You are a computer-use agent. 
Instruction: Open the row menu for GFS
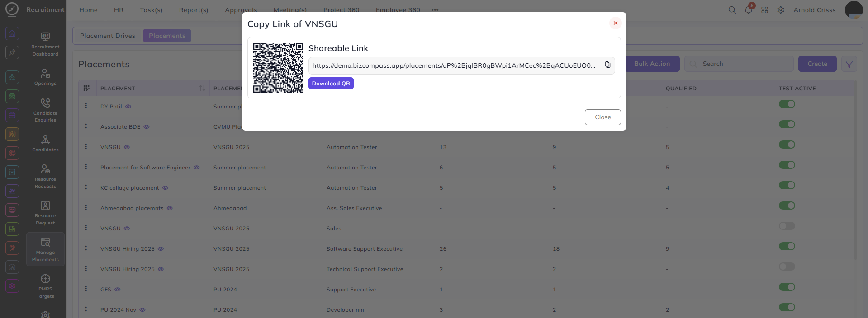click(x=86, y=289)
